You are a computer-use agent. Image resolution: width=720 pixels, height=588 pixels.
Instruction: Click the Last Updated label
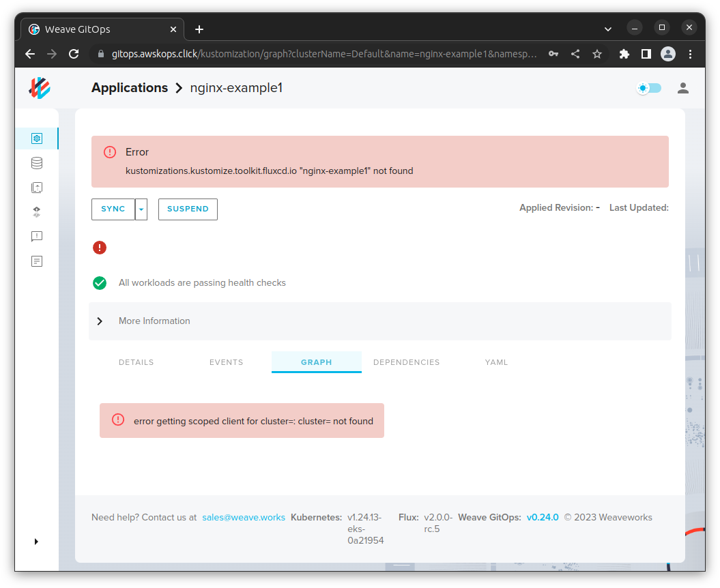pyautogui.click(x=639, y=207)
